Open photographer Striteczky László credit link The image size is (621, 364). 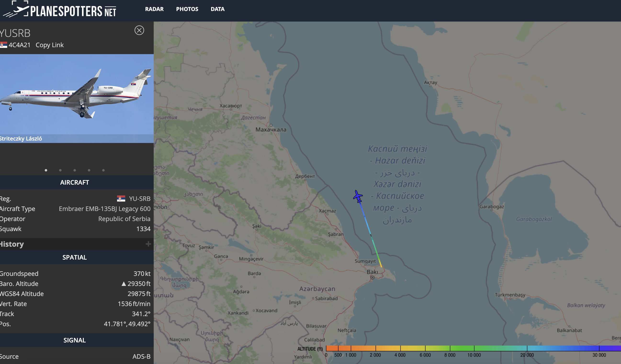click(21, 138)
